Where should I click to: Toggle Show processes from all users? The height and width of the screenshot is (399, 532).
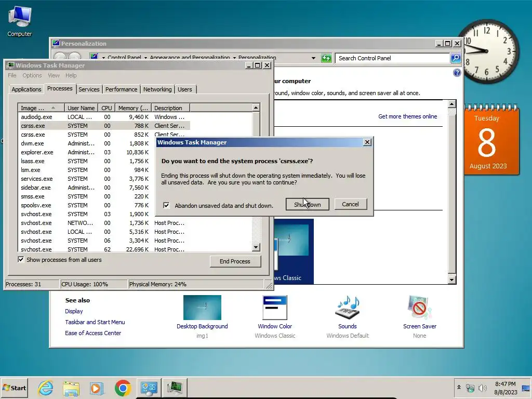point(21,260)
